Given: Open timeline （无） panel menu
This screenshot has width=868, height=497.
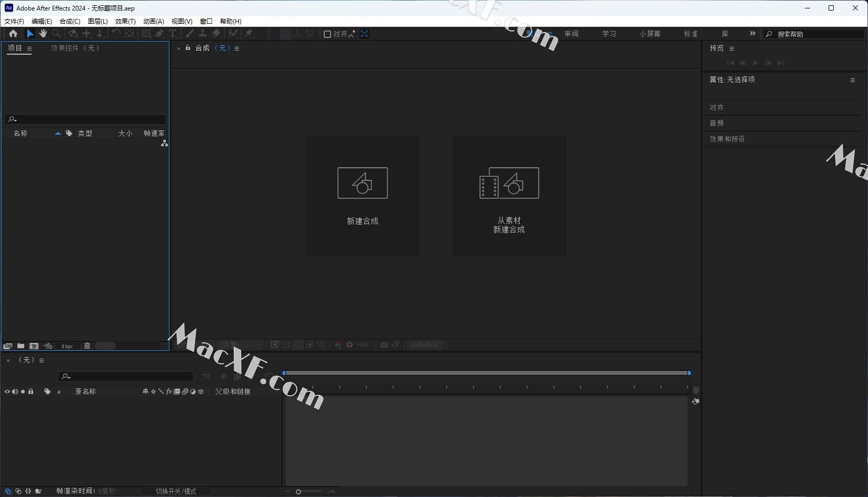Looking at the screenshot, I should tap(42, 361).
